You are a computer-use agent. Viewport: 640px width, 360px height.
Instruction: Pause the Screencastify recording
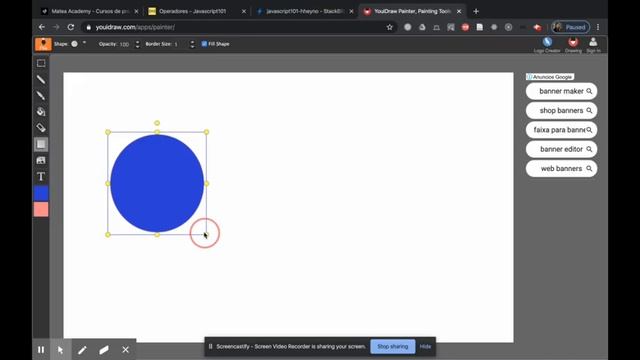point(41,350)
